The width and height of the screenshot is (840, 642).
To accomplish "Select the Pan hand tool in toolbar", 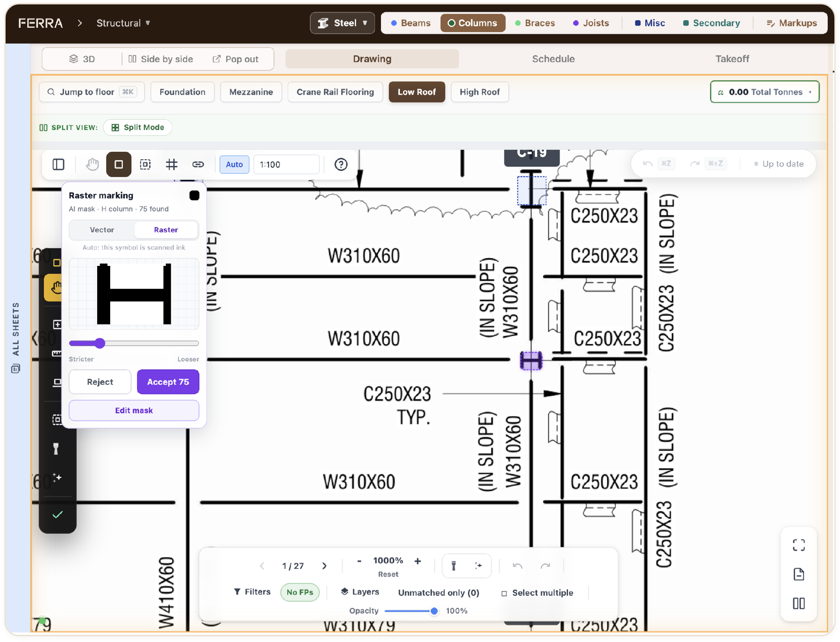I will (92, 164).
